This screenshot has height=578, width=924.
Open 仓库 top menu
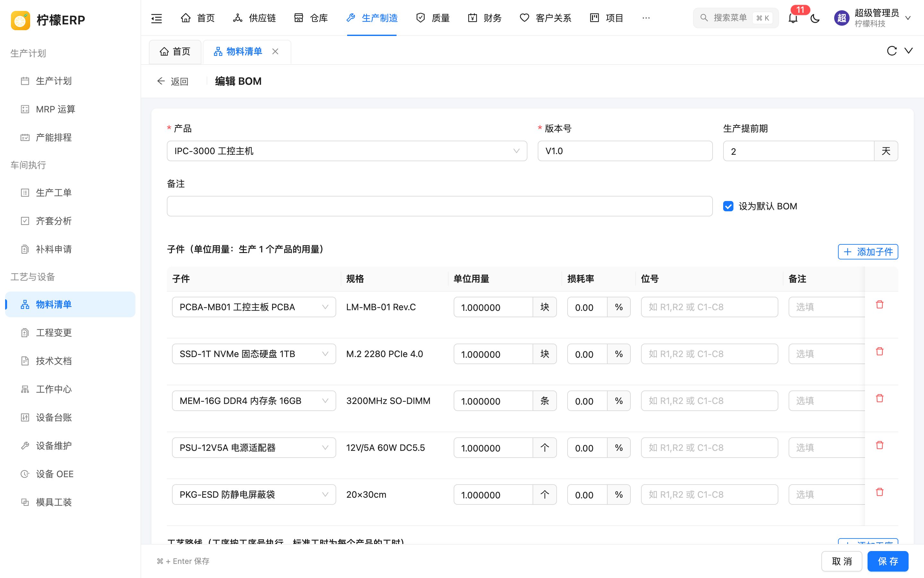(311, 18)
